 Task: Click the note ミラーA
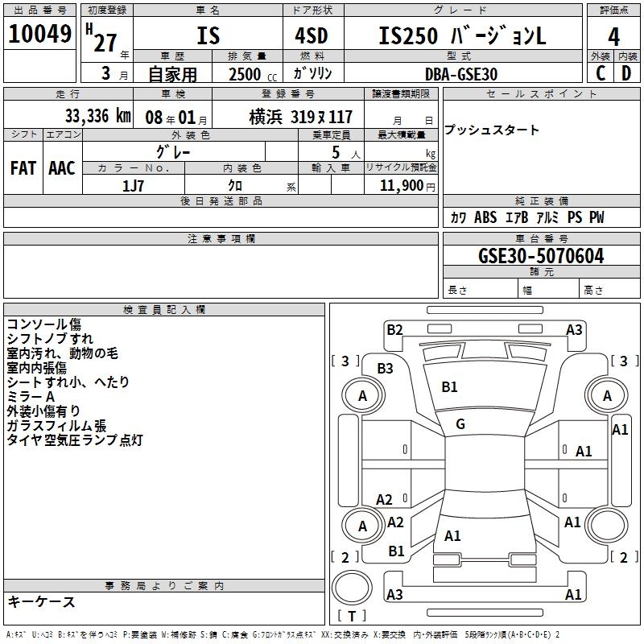[x=31, y=397]
